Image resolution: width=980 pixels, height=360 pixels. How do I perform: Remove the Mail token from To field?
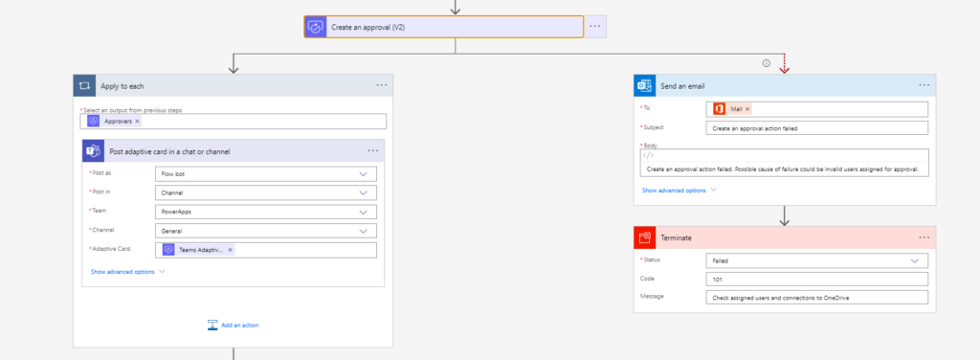(x=746, y=109)
